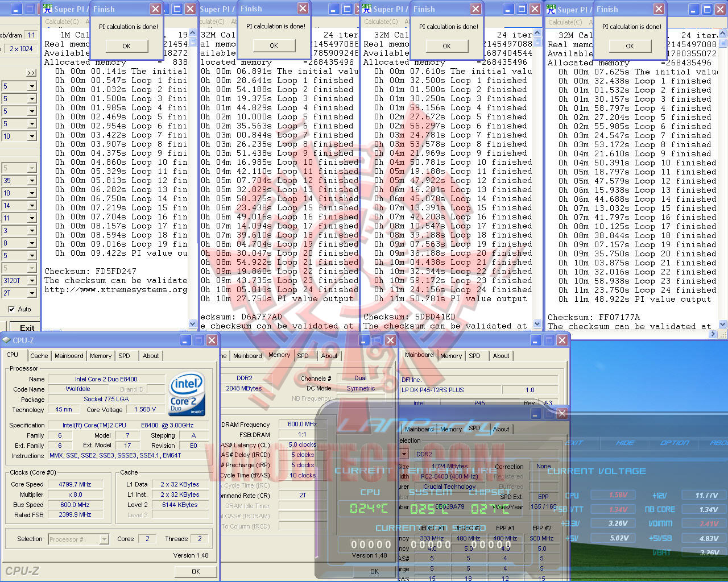Click the Super PI icon on the window with checksum FF07177A
This screenshot has height=582, width=728.
tap(551, 9)
